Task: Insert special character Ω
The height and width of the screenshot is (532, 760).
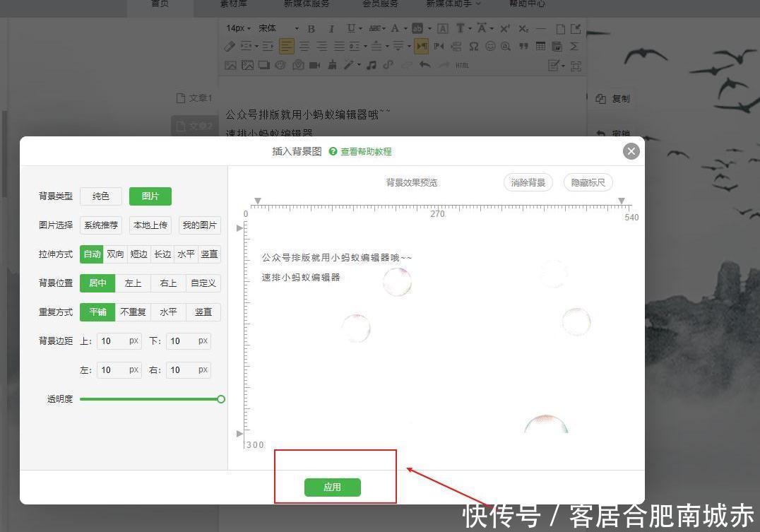Action: [x=473, y=47]
